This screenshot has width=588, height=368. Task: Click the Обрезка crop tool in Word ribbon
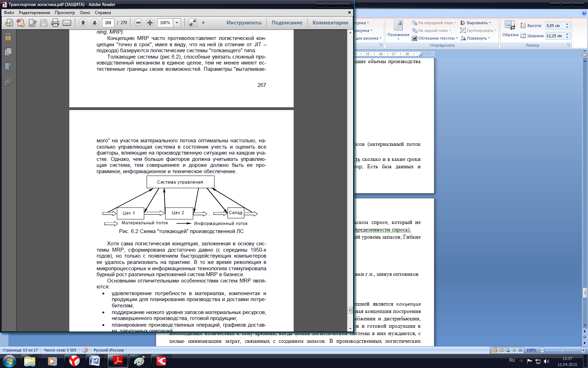[510, 28]
